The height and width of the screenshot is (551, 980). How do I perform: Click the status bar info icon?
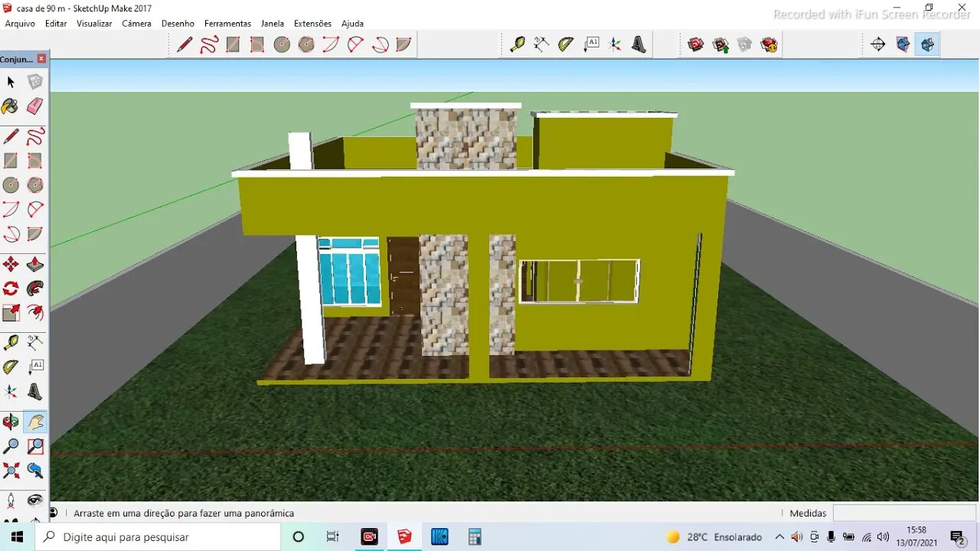click(x=54, y=513)
